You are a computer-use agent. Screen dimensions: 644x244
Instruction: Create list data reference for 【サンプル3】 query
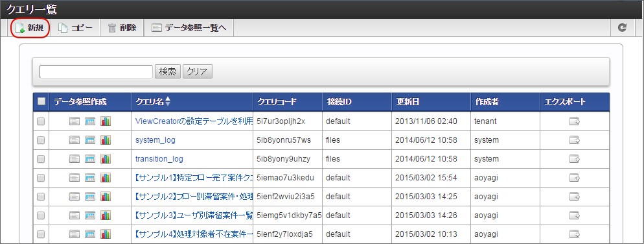[x=75, y=215]
